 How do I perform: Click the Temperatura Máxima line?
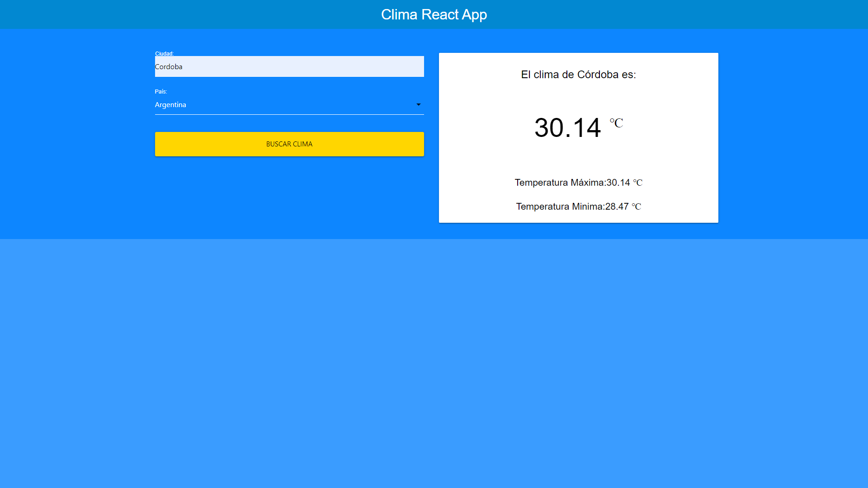click(x=578, y=183)
